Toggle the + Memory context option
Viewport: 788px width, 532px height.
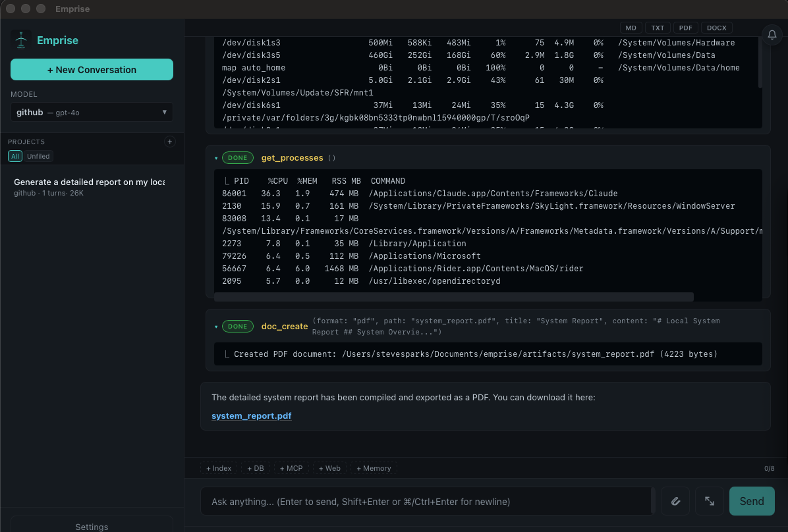point(374,468)
